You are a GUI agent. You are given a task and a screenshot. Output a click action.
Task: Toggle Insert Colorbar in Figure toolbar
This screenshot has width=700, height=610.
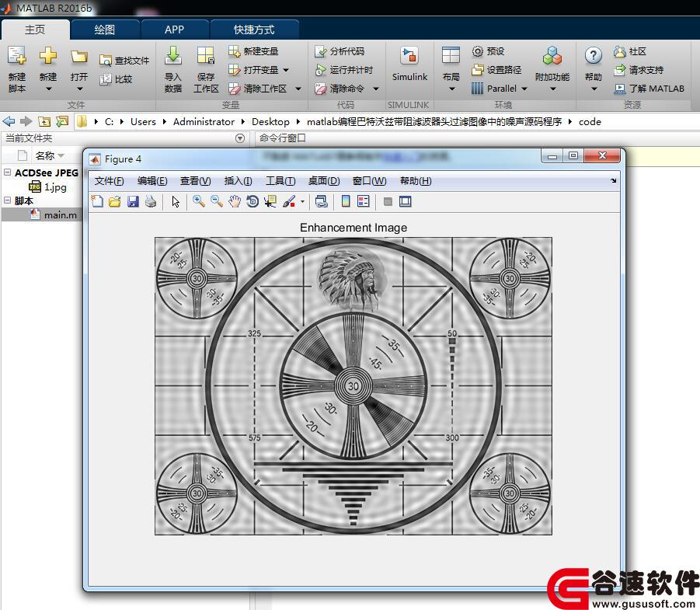tap(346, 201)
